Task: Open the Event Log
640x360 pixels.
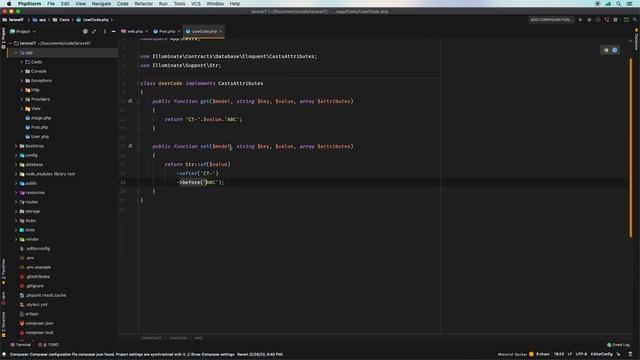Action: tap(618, 345)
